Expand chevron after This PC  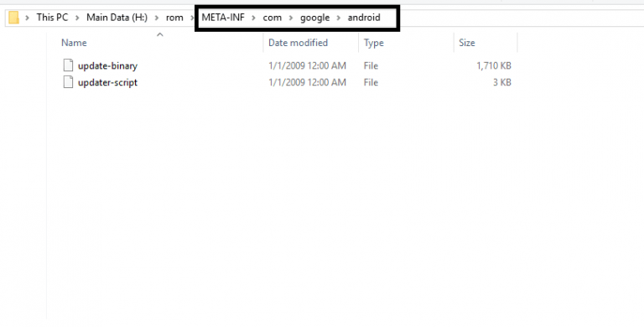(77, 18)
